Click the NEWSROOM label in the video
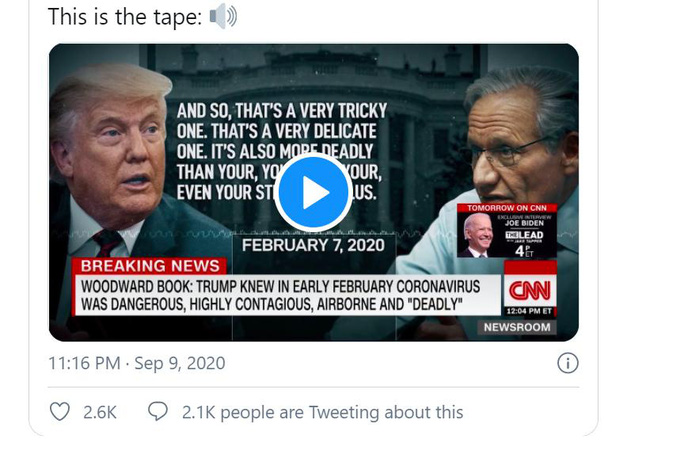 click(x=517, y=327)
